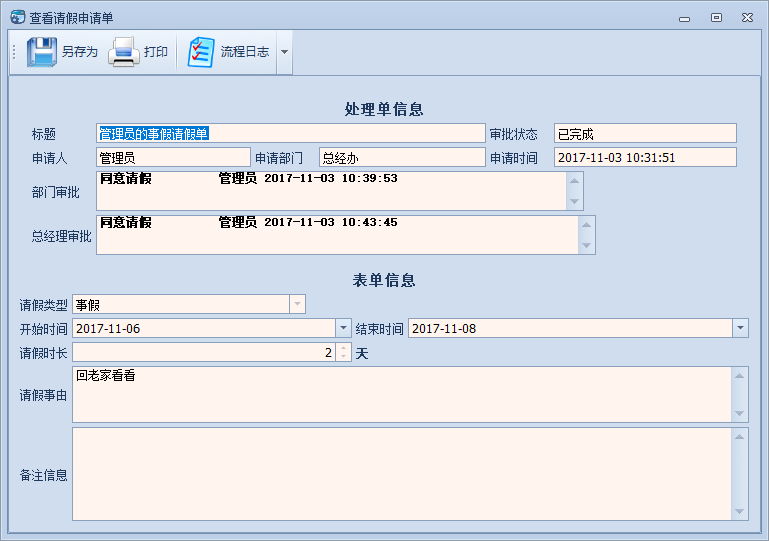
Task: Decrease 请假时长 with the down spinner
Action: coord(343,357)
